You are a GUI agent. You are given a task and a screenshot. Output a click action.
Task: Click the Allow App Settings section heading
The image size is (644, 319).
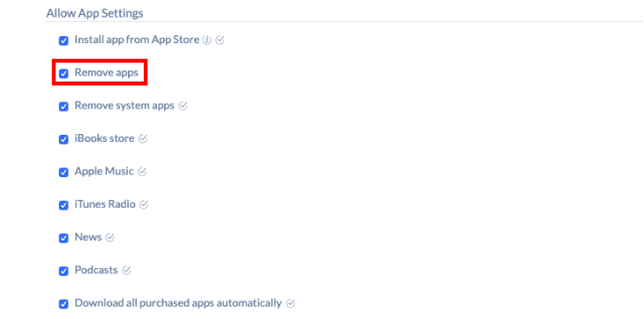[x=95, y=13]
